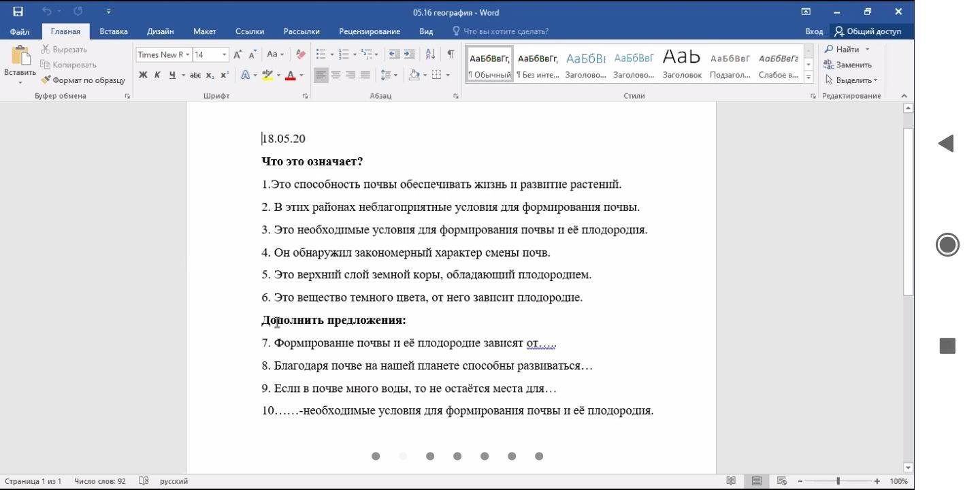Collapse the ribbon with the chevron

(904, 96)
